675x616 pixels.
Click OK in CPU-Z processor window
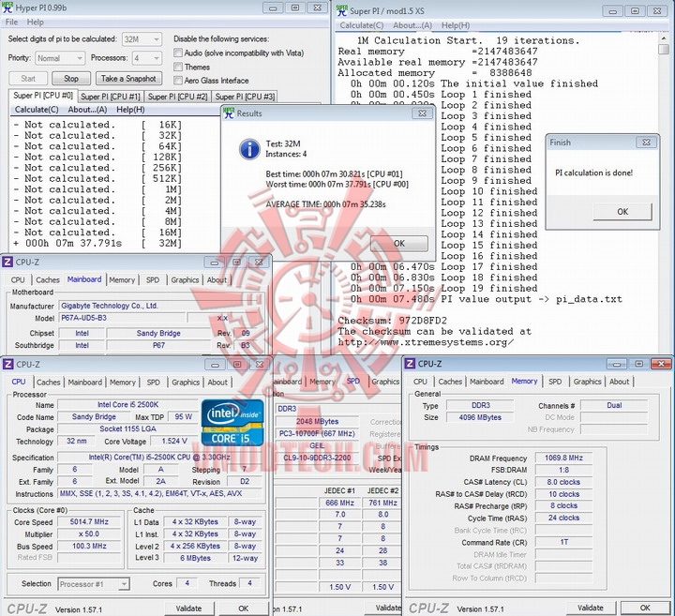(x=243, y=608)
